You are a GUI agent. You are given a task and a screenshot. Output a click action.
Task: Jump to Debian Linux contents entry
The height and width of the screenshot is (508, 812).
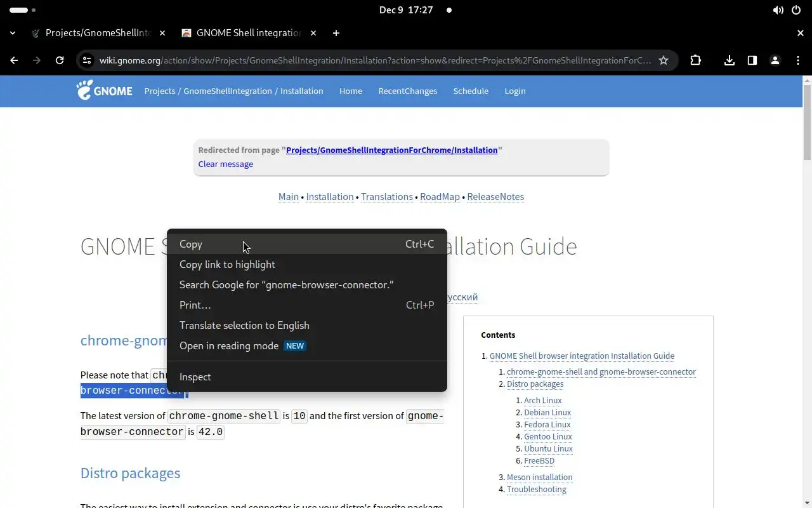(547, 412)
